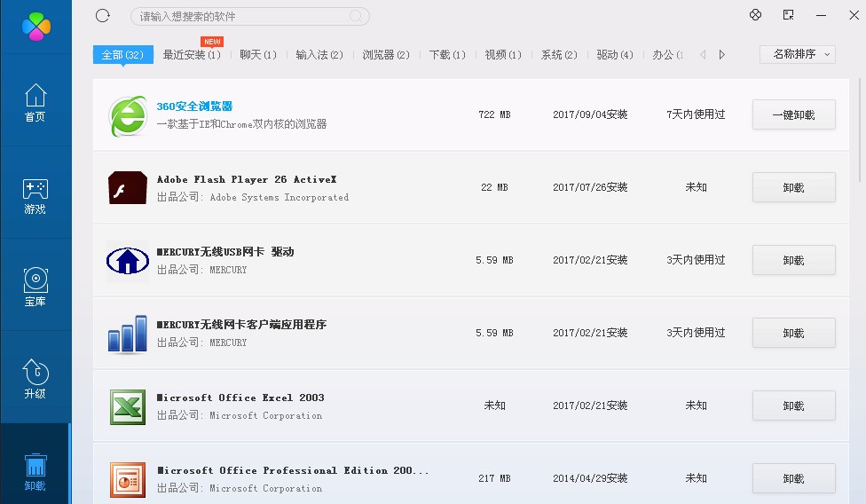Open the 宝库 software library
866x504 pixels.
[35, 287]
